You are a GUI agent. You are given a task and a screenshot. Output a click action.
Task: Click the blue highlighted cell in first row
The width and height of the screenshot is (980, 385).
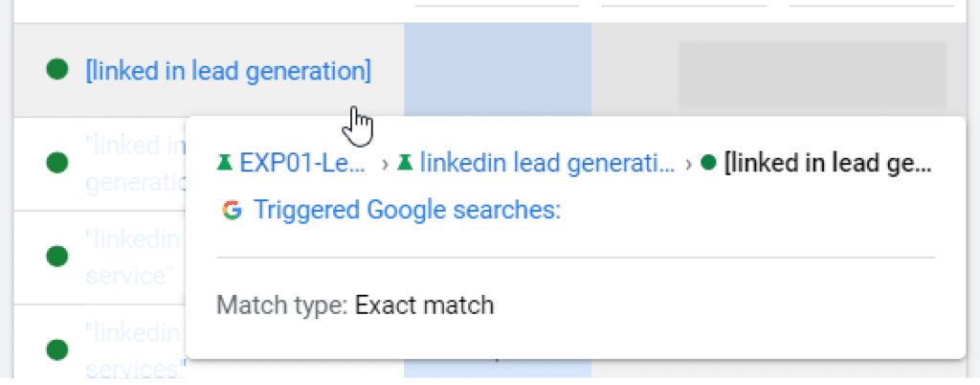tap(498, 69)
